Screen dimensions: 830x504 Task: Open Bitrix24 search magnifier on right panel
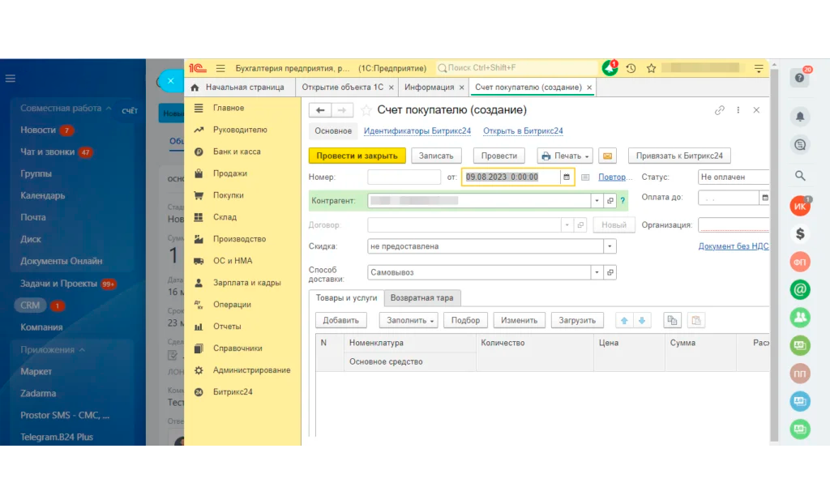(800, 176)
